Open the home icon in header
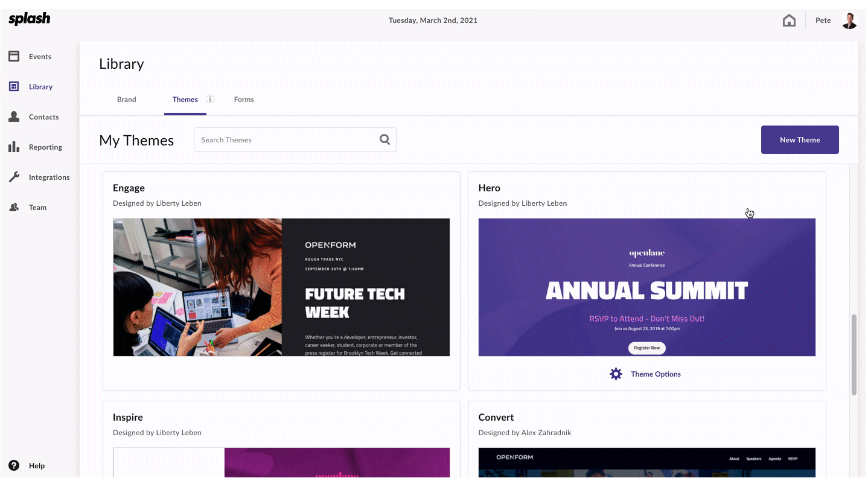Image resolution: width=868 pixels, height=478 pixels. coord(789,21)
